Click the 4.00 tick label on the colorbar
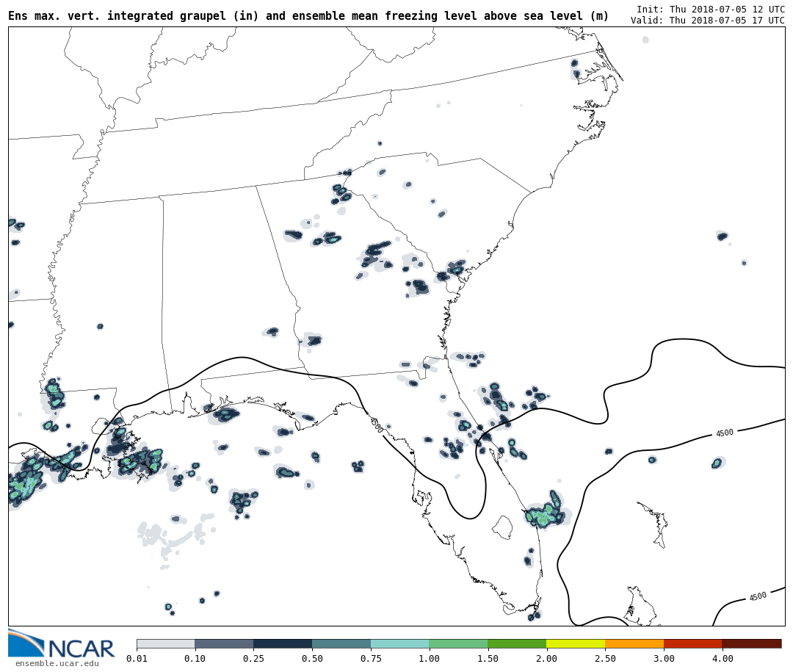The image size is (793, 672). click(722, 659)
